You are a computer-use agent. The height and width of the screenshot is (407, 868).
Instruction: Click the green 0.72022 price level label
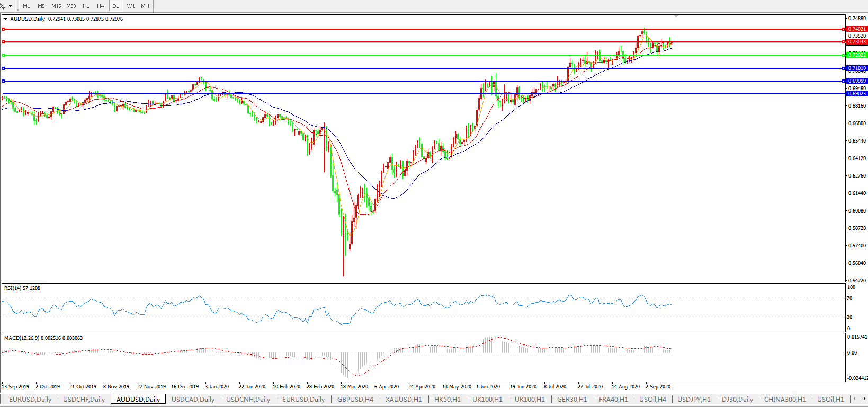coord(856,55)
